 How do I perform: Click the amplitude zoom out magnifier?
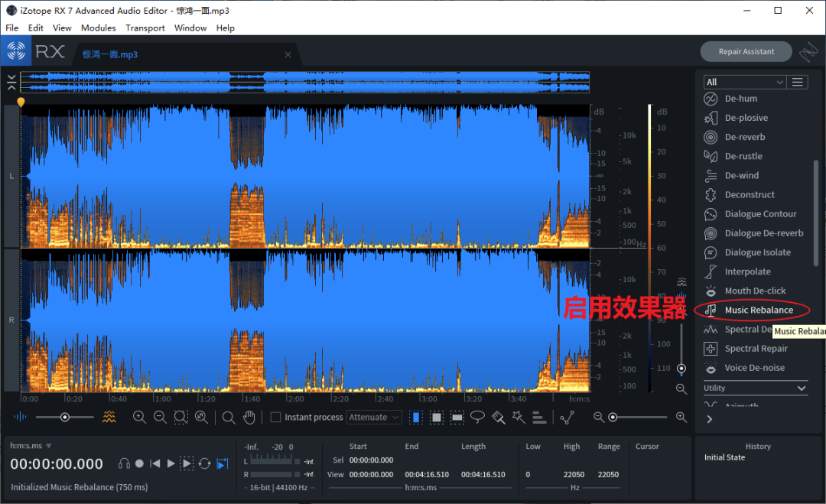(x=681, y=389)
